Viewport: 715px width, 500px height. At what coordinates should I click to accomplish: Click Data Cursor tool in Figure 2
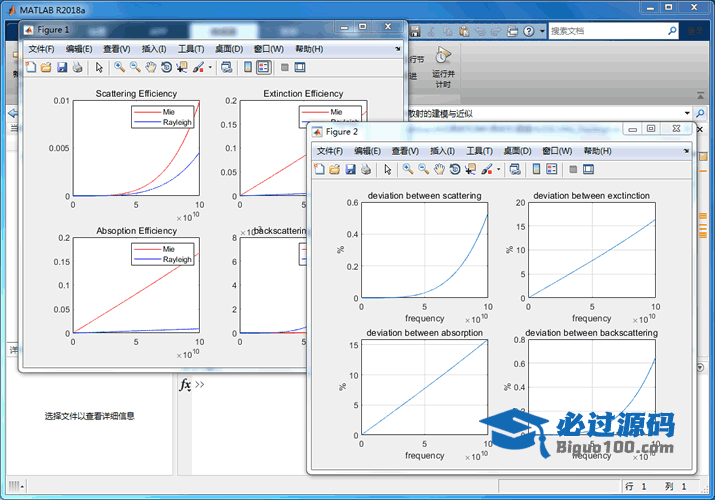point(470,170)
